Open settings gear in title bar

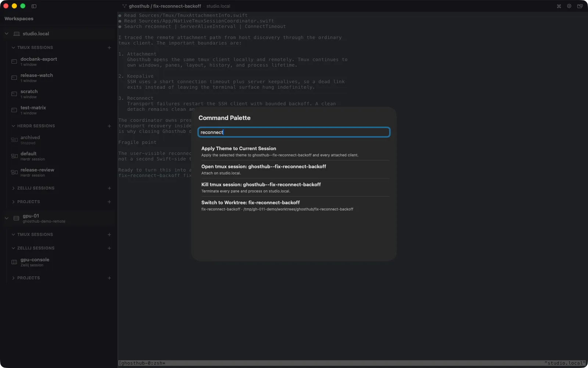coord(569,6)
